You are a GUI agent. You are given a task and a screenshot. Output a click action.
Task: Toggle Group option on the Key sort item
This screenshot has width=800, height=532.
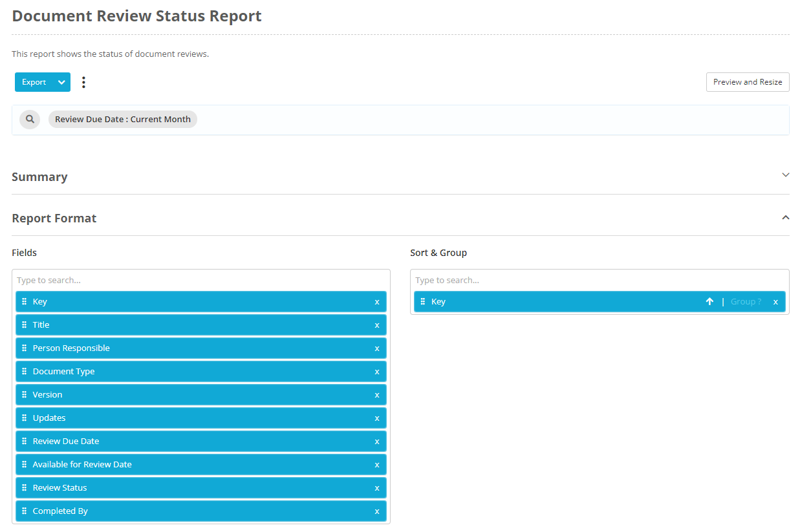(746, 302)
